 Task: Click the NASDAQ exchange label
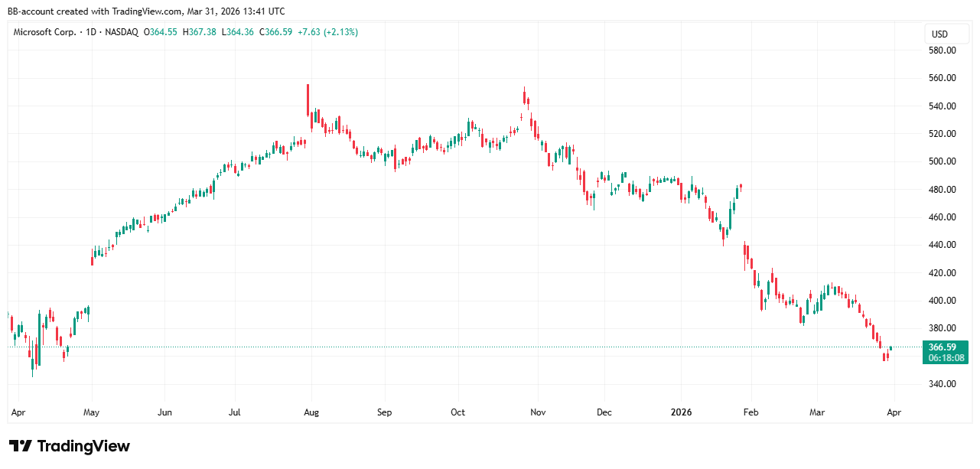(122, 32)
